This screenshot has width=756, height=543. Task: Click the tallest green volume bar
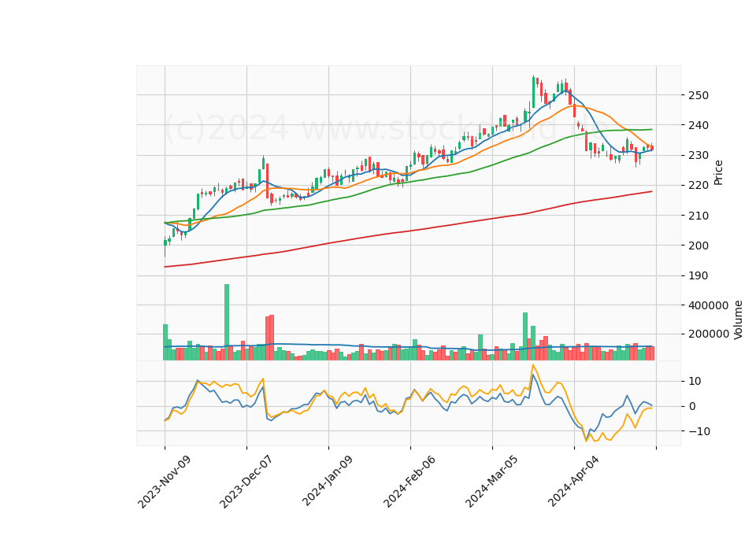[x=227, y=322]
